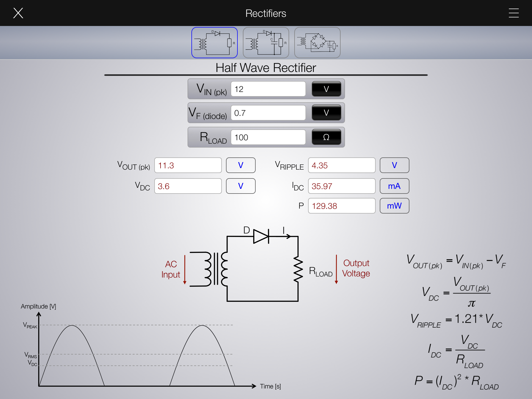Click the IDC result field 35.97
Viewport: 532px width, 399px height.
click(342, 186)
